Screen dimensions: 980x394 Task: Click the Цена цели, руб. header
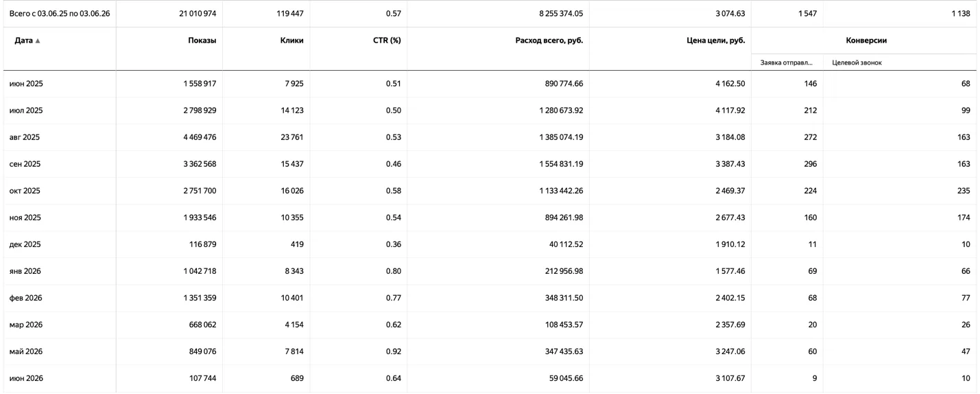[716, 40]
